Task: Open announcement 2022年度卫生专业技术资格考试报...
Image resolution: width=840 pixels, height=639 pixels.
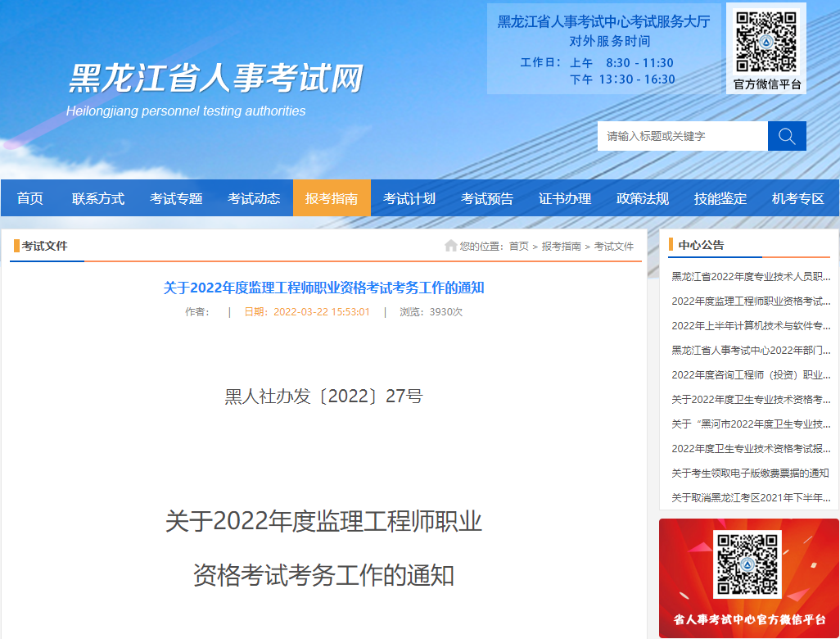Action: 751,449
